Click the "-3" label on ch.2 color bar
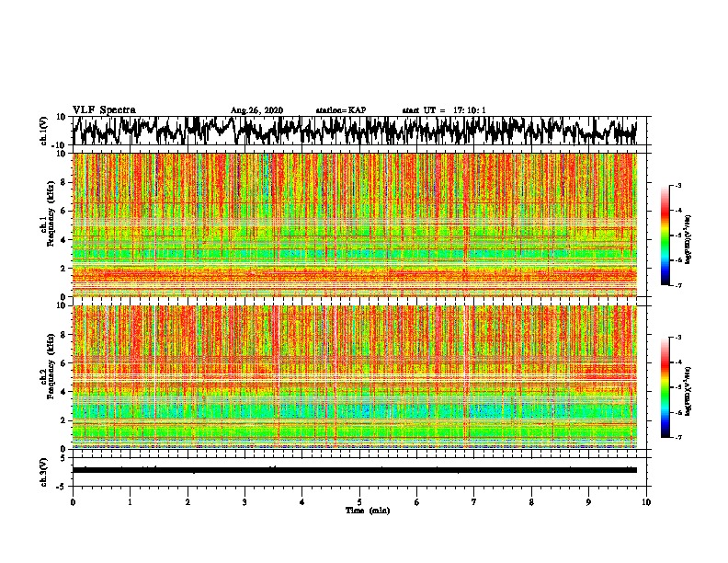The height and width of the screenshot is (563, 728). (677, 338)
